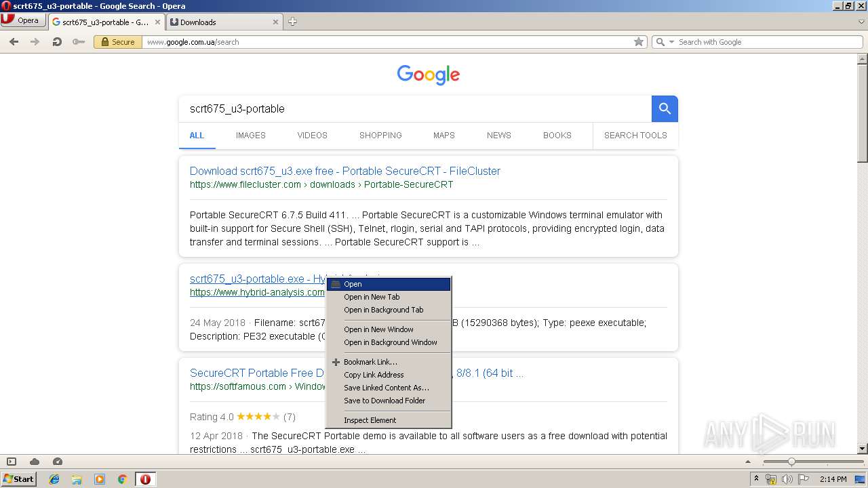Open Internet Explorer from the taskbar

(54, 479)
